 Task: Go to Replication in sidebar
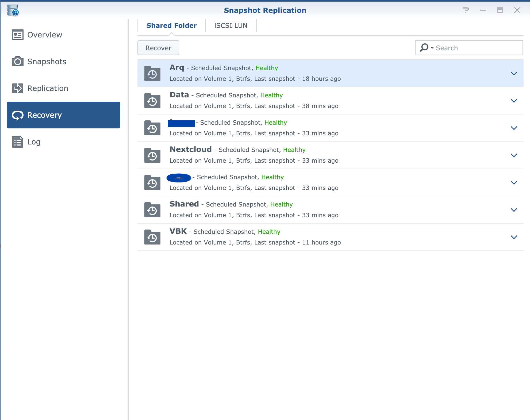64,88
